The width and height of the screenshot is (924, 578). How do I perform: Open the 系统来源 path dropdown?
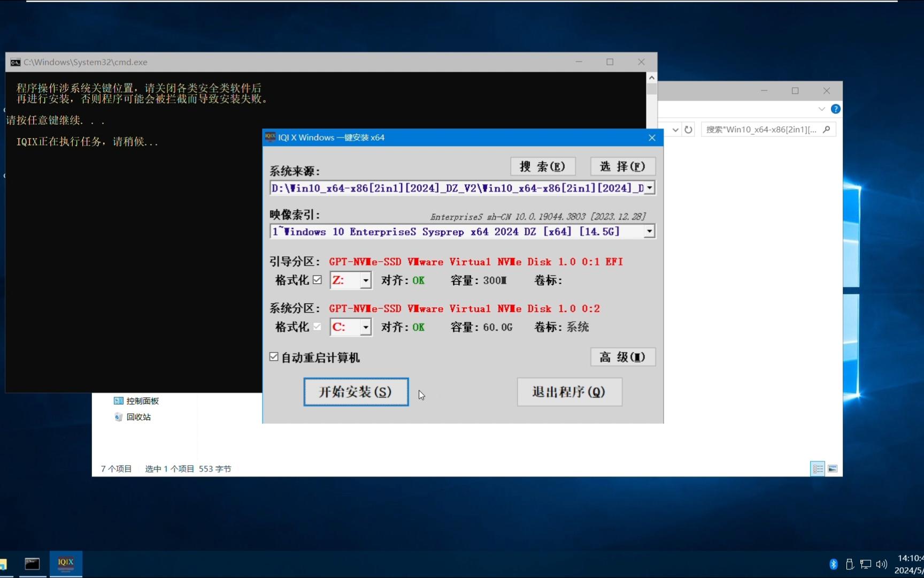[x=649, y=188]
